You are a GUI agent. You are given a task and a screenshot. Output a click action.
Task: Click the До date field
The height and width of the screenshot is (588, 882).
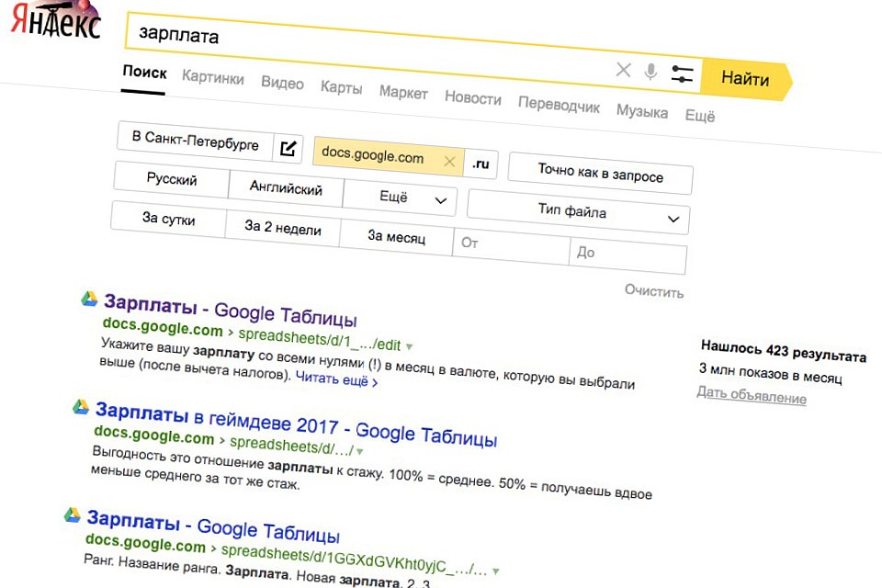click(628, 255)
